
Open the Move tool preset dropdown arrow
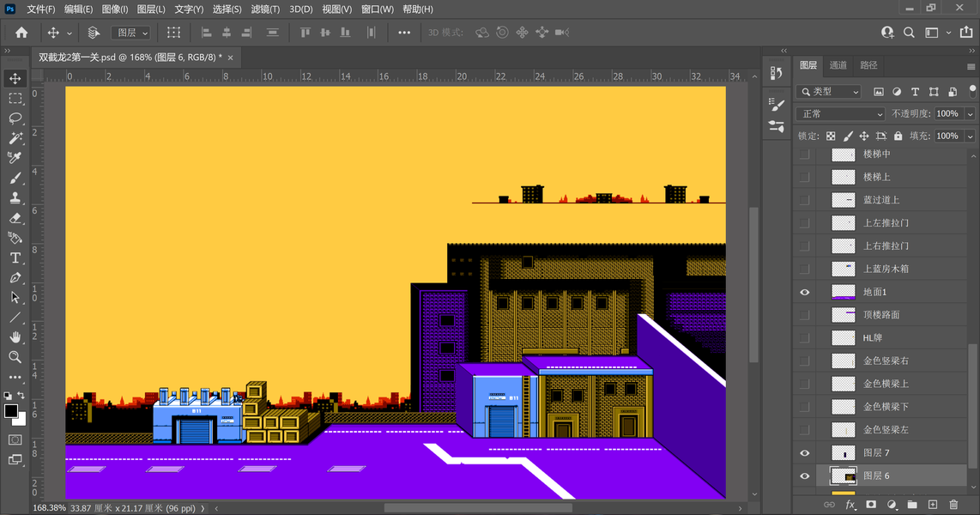coord(70,33)
